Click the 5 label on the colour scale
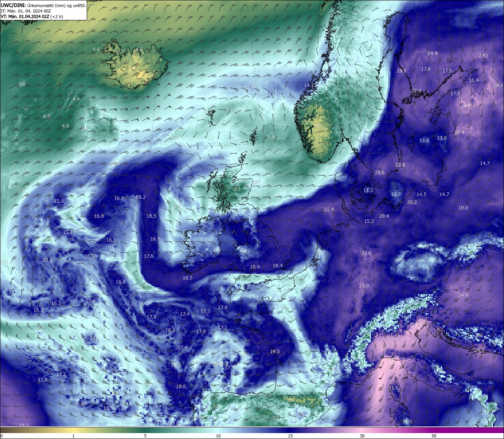 click(x=145, y=436)
